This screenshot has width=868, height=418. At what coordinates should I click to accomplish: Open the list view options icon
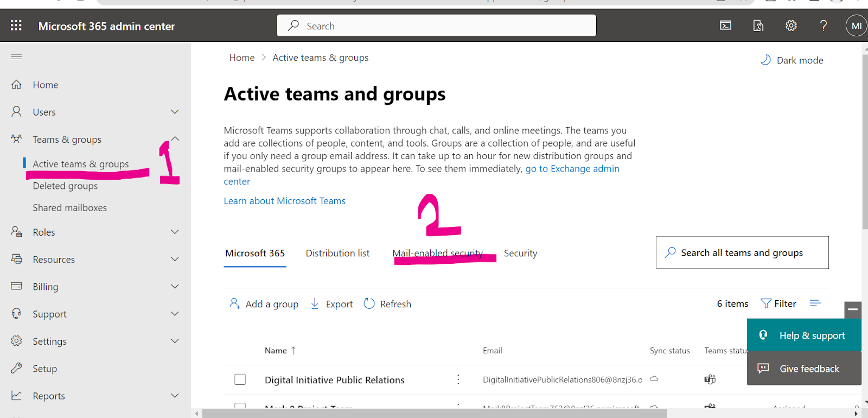(815, 303)
